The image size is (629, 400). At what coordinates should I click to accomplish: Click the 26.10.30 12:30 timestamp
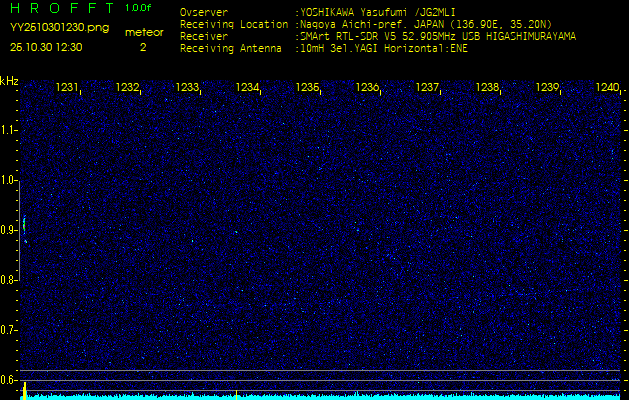[46, 47]
